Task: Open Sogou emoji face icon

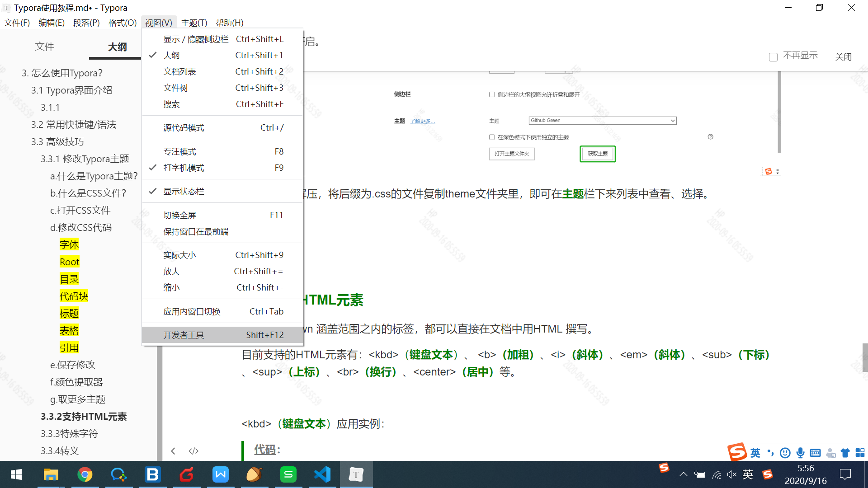Action: click(x=785, y=453)
